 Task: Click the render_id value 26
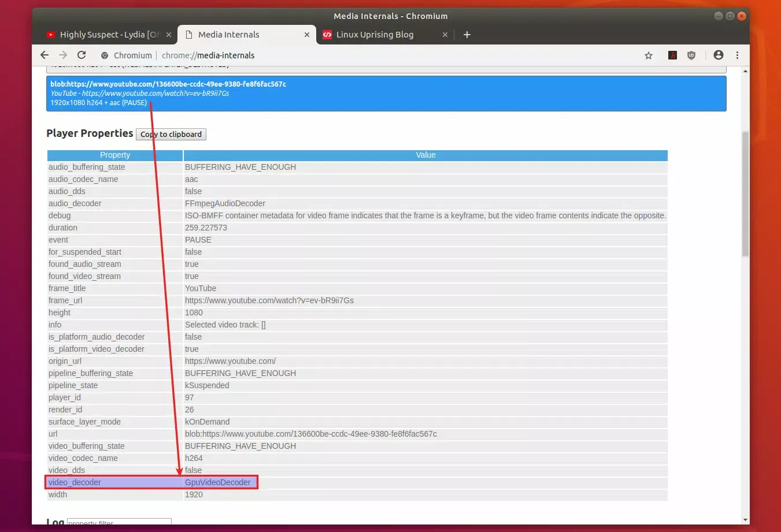190,410
